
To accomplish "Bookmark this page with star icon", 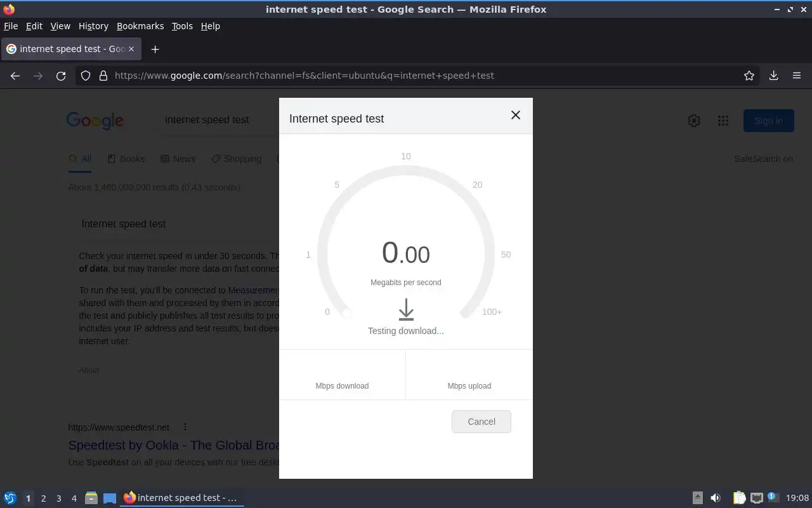I will click(749, 76).
